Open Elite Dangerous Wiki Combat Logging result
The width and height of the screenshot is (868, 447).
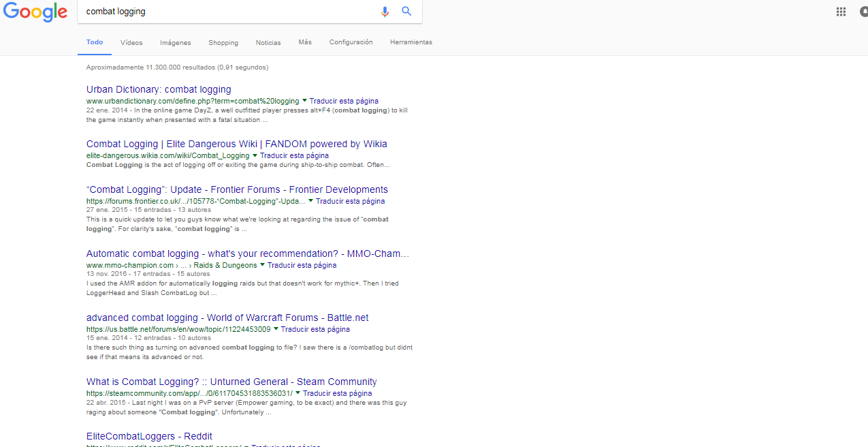coord(237,144)
